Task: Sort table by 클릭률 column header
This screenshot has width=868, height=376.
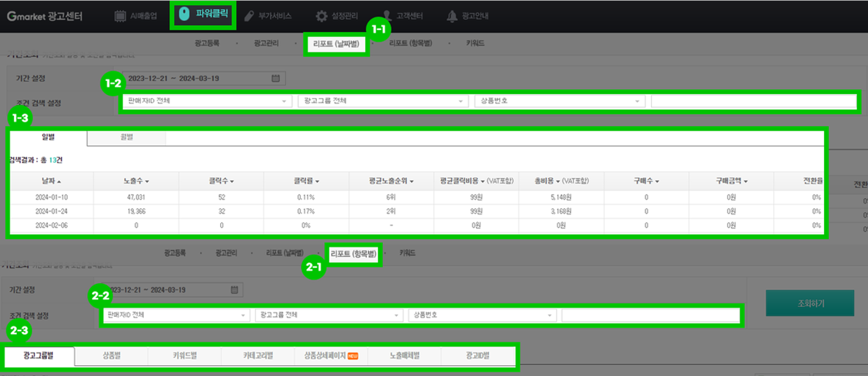Action: point(306,181)
